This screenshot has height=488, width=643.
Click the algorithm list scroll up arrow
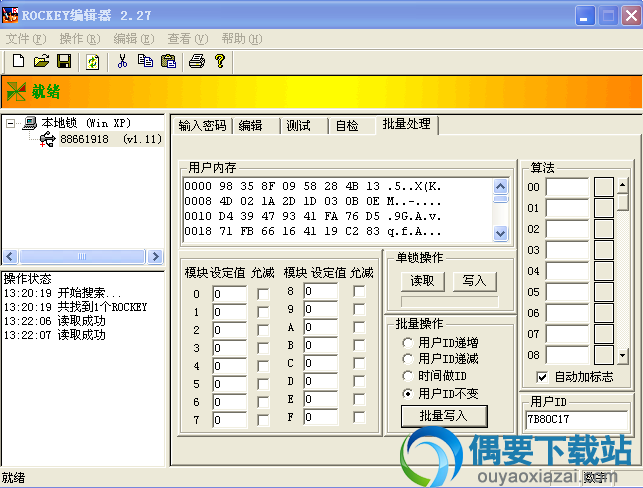[622, 185]
